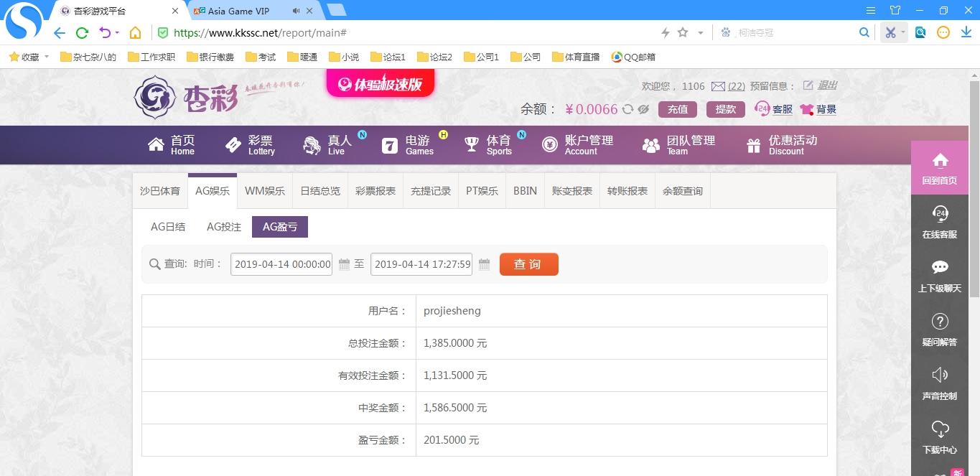Open 上下级聊天 chat in the sidebar

[940, 275]
